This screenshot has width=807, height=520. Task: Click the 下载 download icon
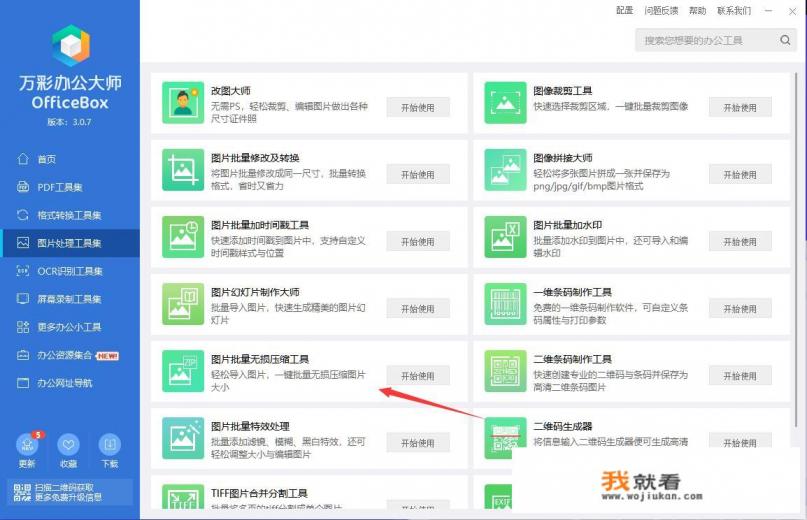(x=110, y=444)
